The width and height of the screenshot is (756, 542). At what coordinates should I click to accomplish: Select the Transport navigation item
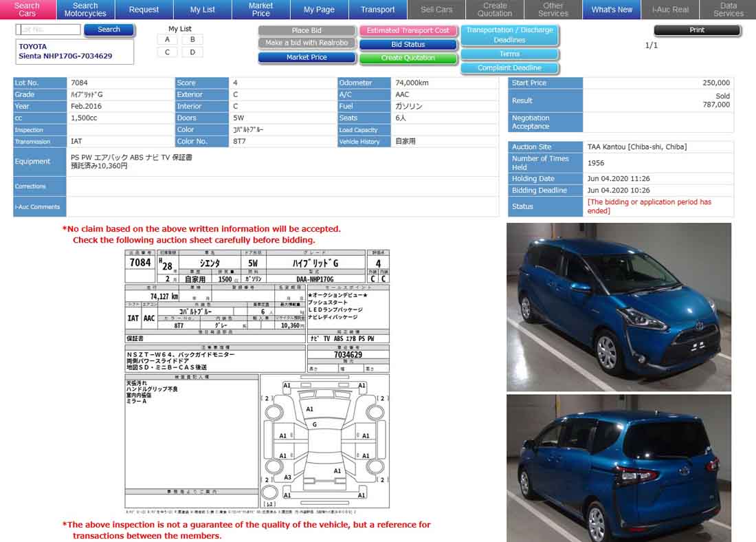pos(377,9)
